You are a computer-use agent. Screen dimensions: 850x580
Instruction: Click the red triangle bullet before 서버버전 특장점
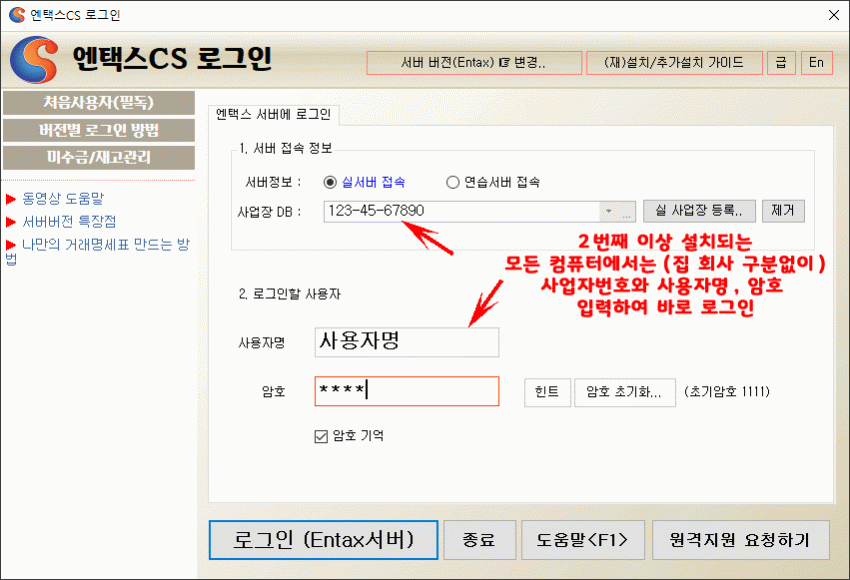(11, 222)
